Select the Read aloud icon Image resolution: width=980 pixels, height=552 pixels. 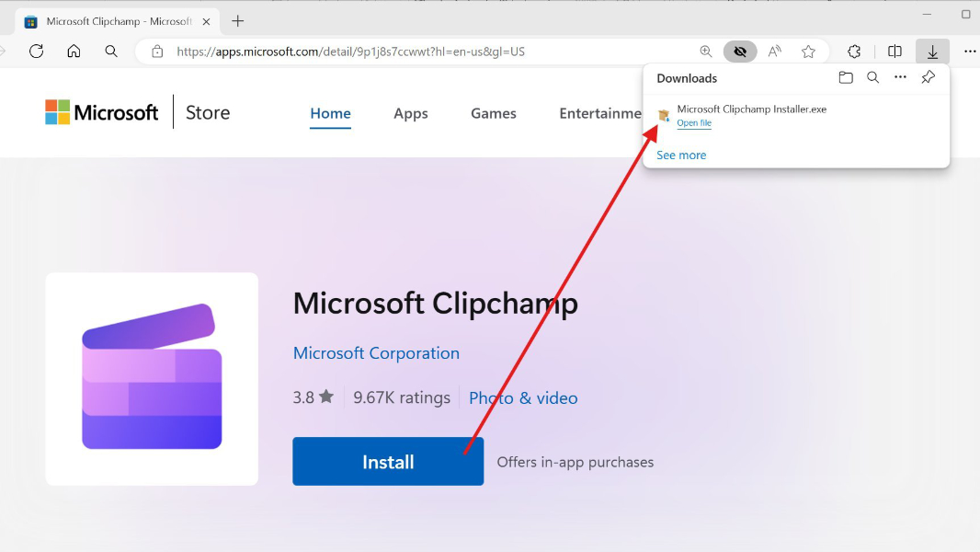(x=774, y=52)
